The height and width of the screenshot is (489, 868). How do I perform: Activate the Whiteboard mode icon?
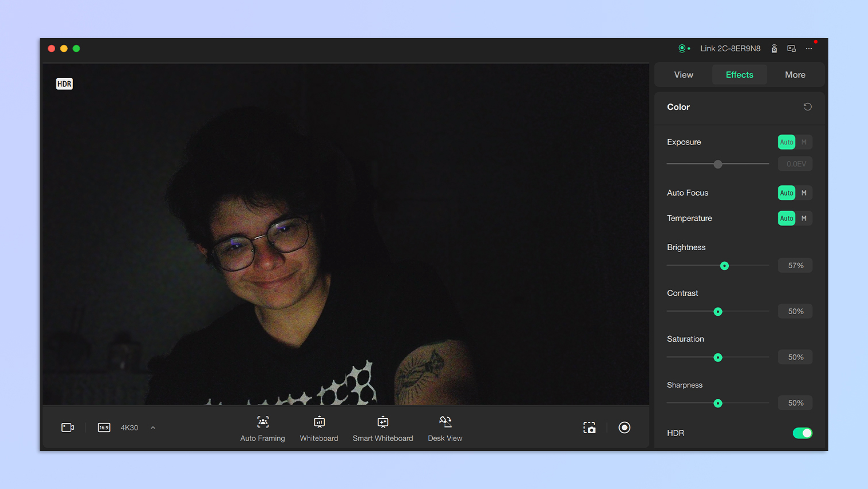[319, 429]
